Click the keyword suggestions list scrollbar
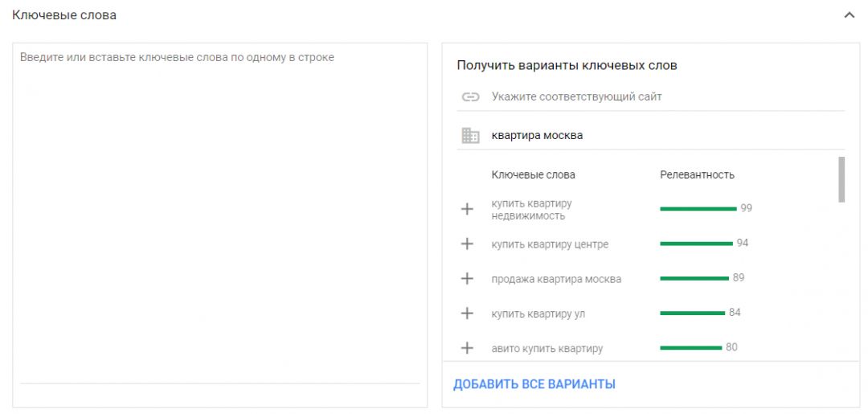 841,179
